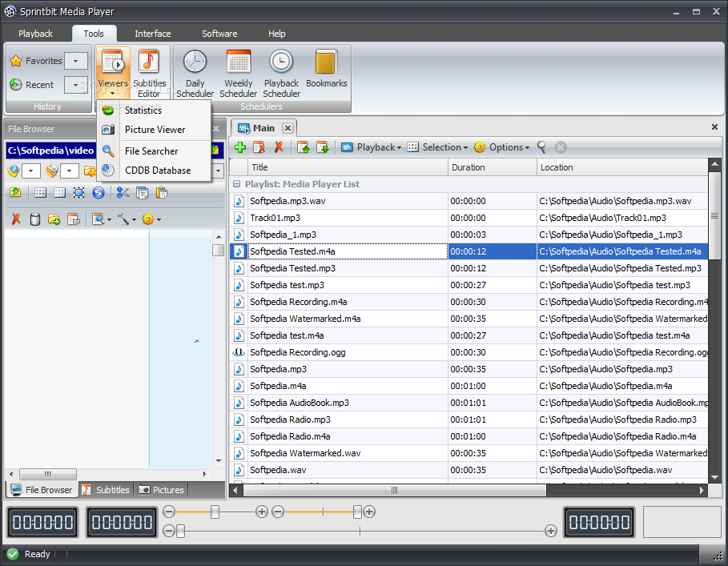The width and height of the screenshot is (728, 566).
Task: Click the deselect gray grid icon in File Browser
Action: (x=59, y=192)
